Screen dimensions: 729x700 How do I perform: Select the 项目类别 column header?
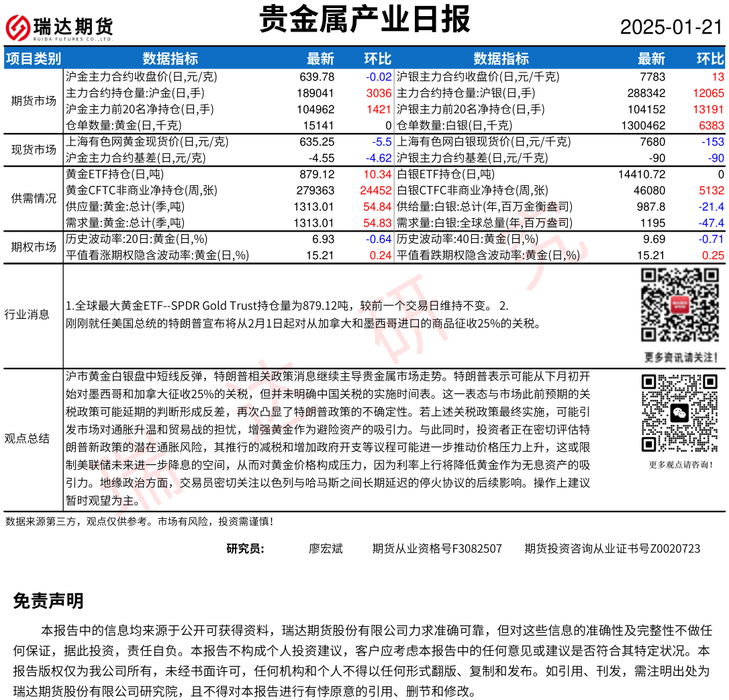coord(33,59)
